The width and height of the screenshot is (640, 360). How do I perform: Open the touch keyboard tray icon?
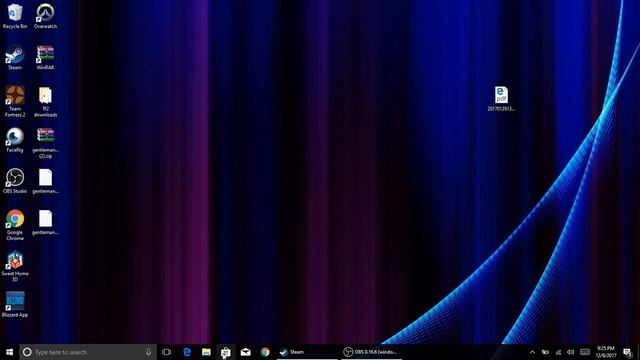pyautogui.click(x=585, y=352)
